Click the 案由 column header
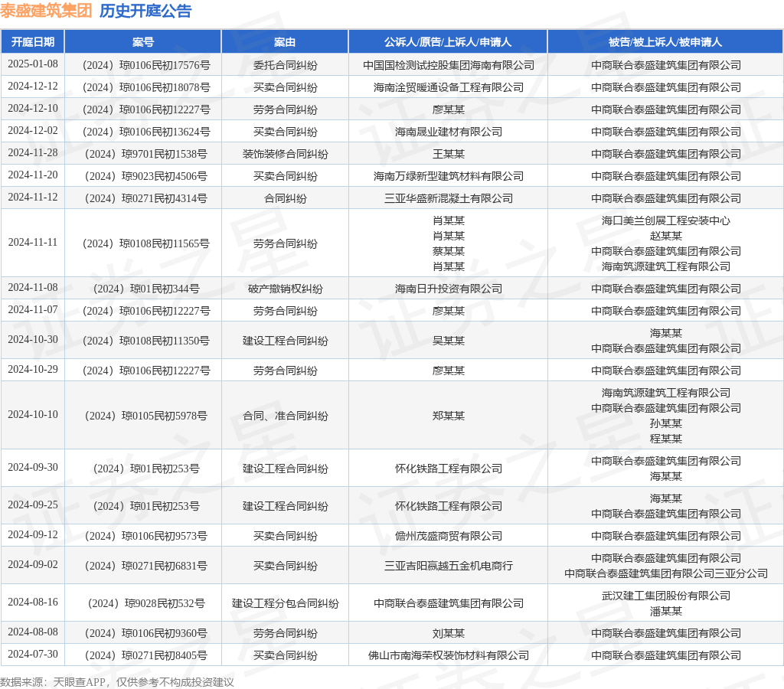 pos(285,42)
